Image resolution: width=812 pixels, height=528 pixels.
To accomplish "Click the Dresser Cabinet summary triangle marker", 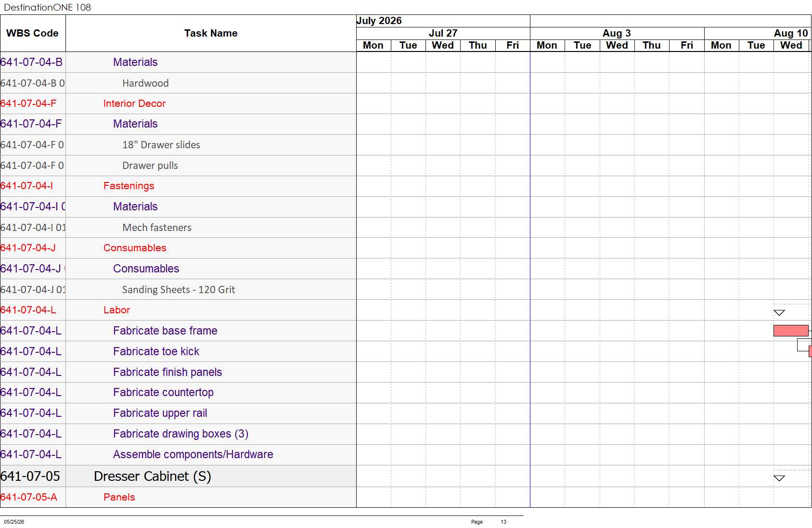I will 779,478.
